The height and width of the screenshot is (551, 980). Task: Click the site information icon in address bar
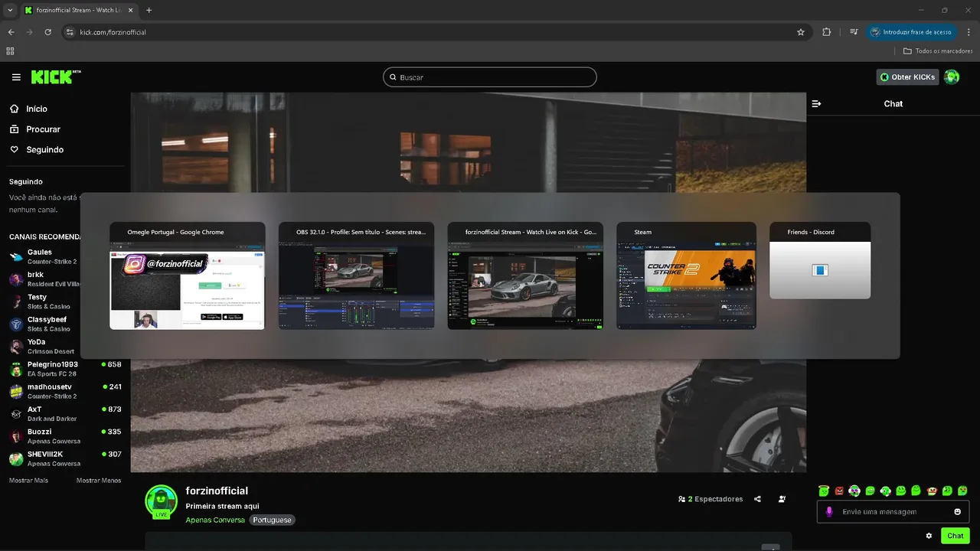(70, 32)
